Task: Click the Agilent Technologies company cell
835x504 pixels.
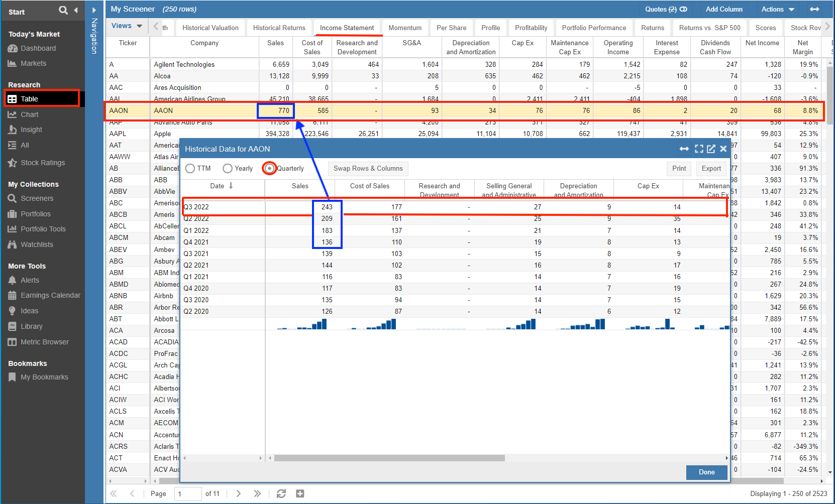Action: click(x=204, y=64)
